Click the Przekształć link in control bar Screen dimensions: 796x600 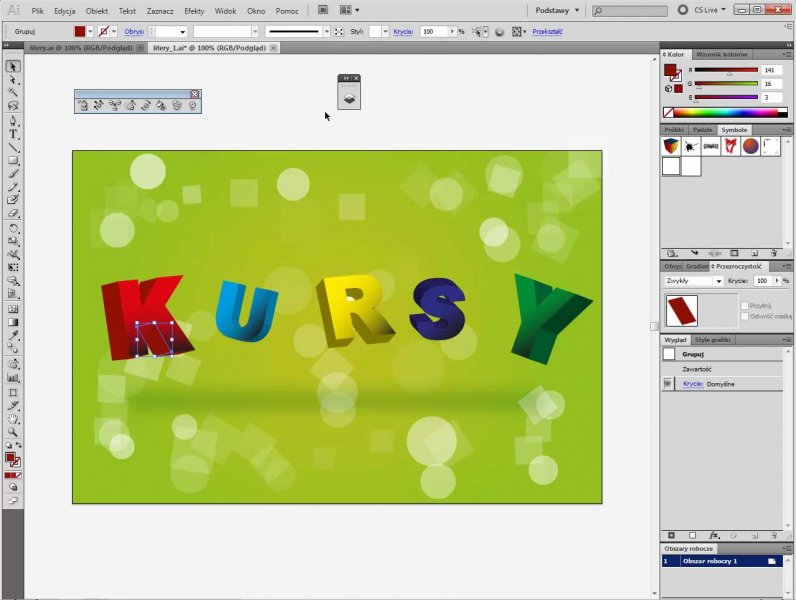(547, 32)
